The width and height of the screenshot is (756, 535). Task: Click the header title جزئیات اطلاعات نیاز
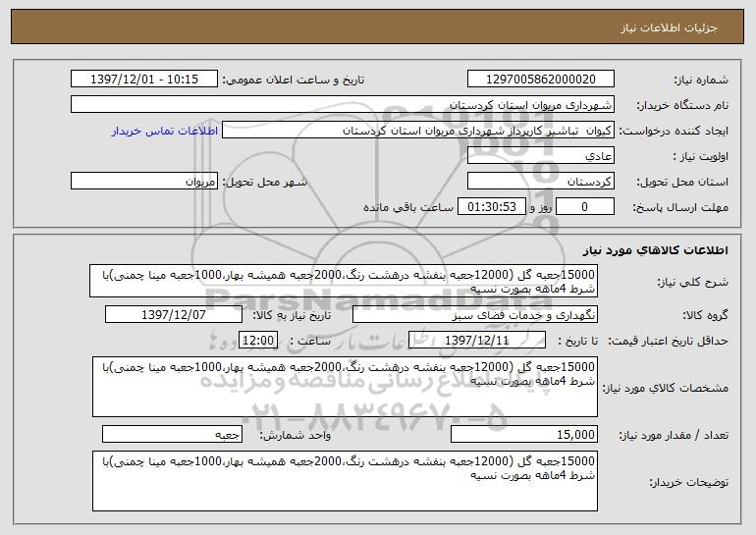point(669,27)
